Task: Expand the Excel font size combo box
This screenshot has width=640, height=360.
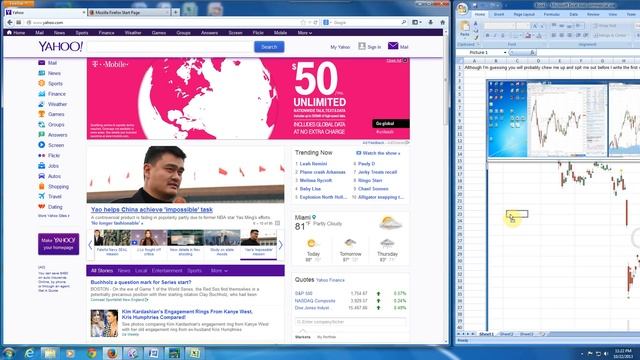Action: [x=528, y=26]
